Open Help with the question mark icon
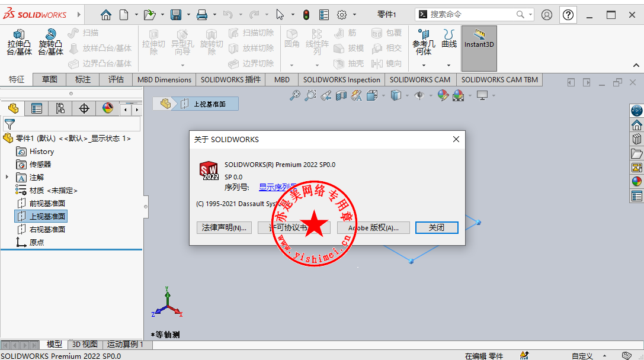 pos(568,15)
